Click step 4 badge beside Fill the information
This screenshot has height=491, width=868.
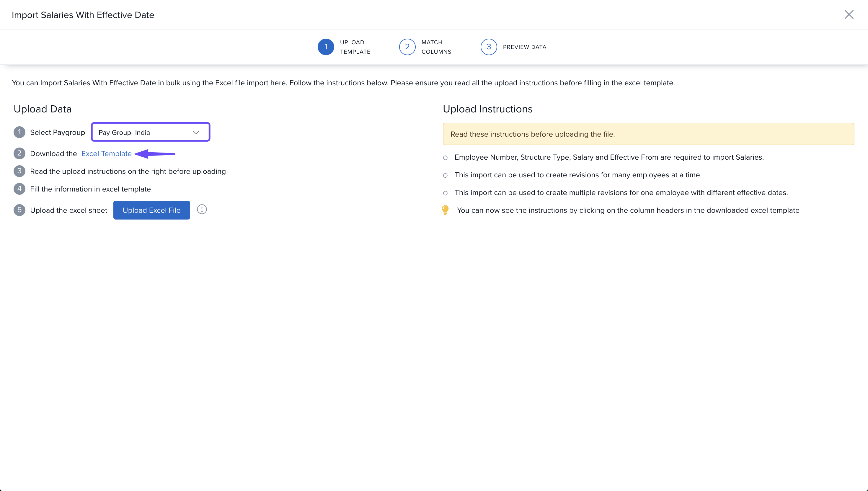[19, 189]
